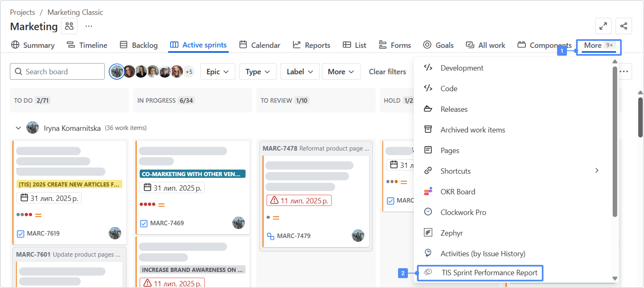Collapse the Iryna Komarnitska swimlane
Image resolution: width=644 pixels, height=288 pixels.
18,128
